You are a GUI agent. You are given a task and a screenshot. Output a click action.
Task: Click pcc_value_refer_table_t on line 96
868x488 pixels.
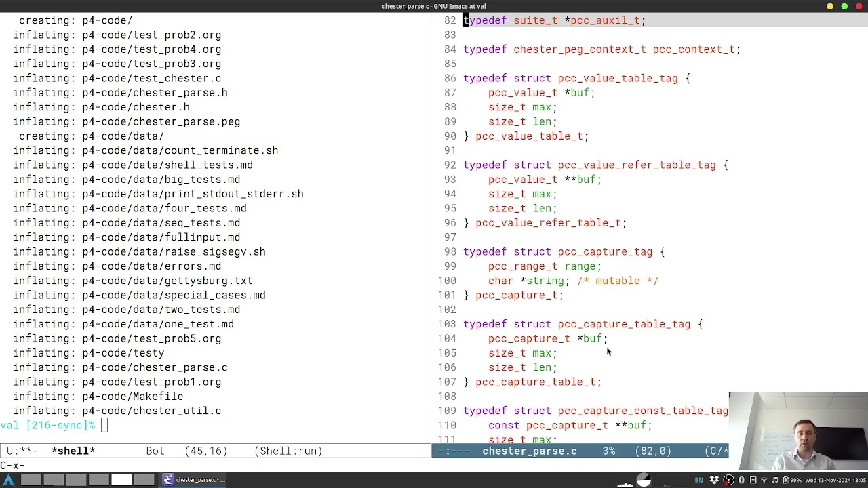[x=549, y=223]
